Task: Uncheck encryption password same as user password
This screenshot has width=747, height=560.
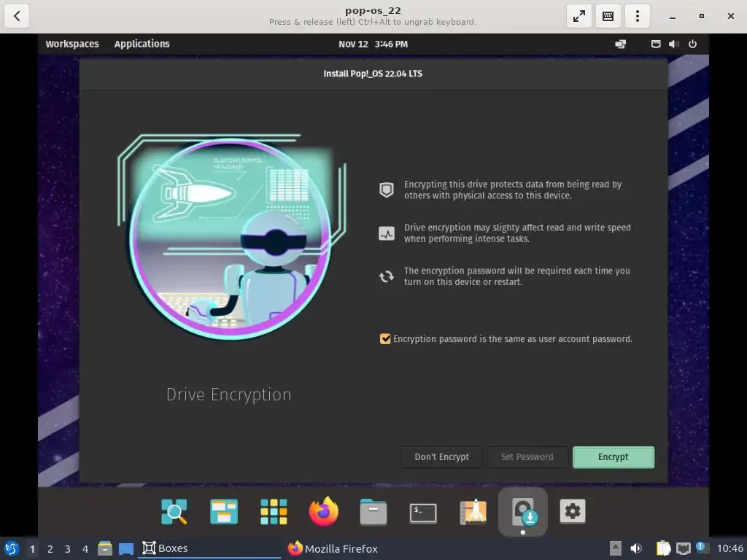Action: point(385,339)
